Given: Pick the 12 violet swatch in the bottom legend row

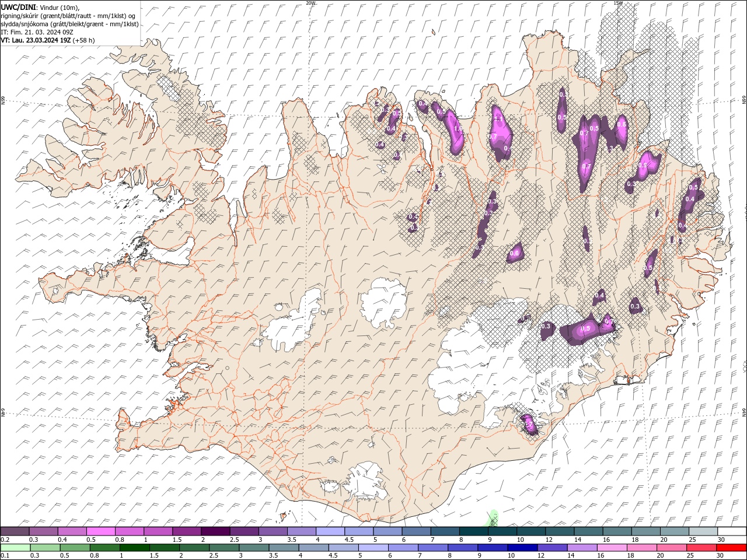Looking at the screenshot, I should pyautogui.click(x=552, y=548).
